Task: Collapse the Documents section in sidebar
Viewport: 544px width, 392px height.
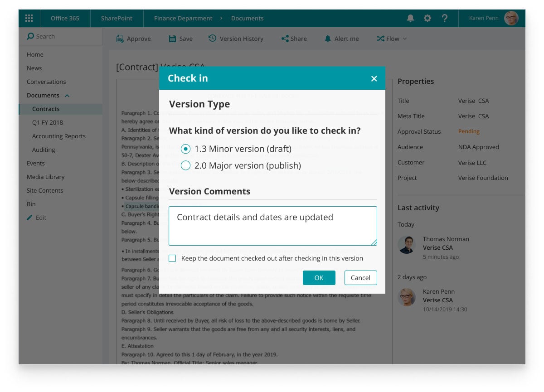Action: point(67,96)
